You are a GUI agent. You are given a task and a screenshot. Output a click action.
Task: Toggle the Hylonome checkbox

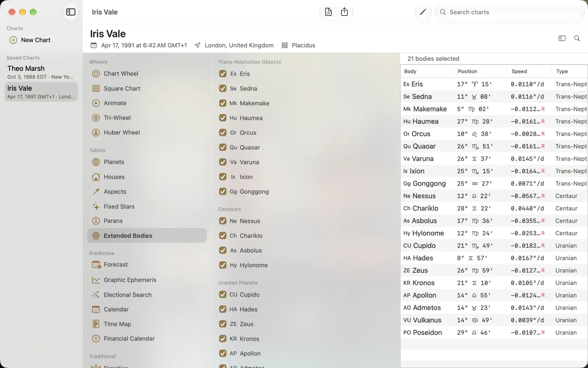[223, 265]
